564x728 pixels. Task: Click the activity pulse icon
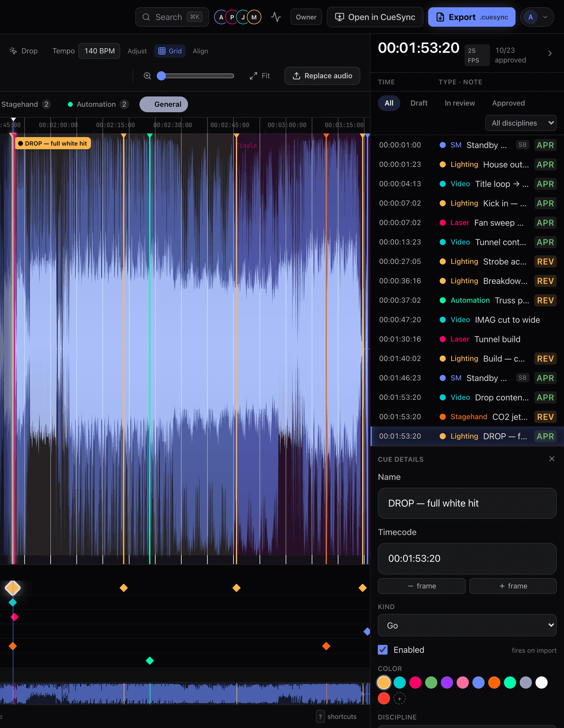[x=276, y=17]
